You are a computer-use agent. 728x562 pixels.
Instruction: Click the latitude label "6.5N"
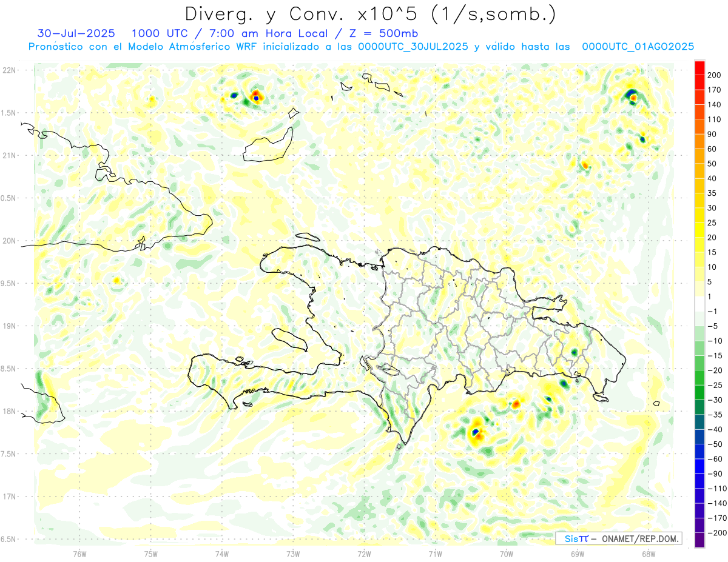point(9,539)
